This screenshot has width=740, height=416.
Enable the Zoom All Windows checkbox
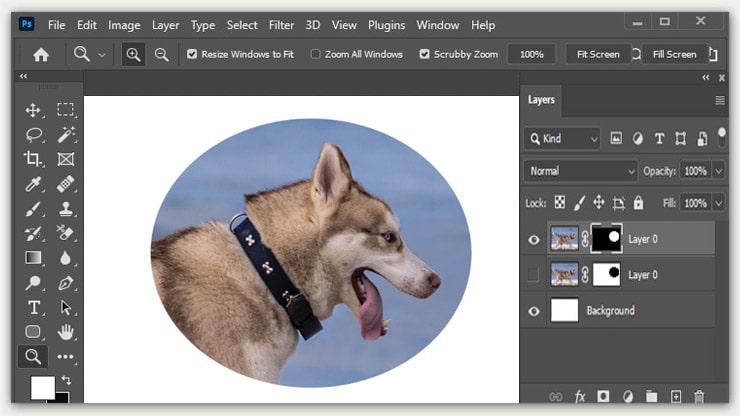[316, 54]
